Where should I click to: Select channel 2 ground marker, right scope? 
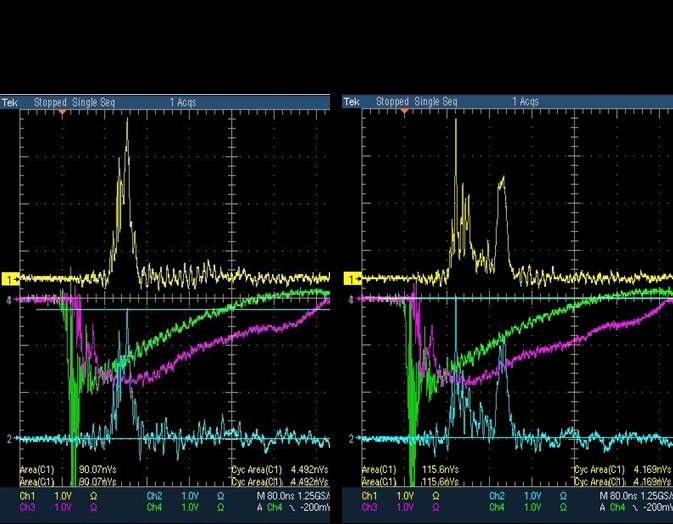pyautogui.click(x=354, y=439)
